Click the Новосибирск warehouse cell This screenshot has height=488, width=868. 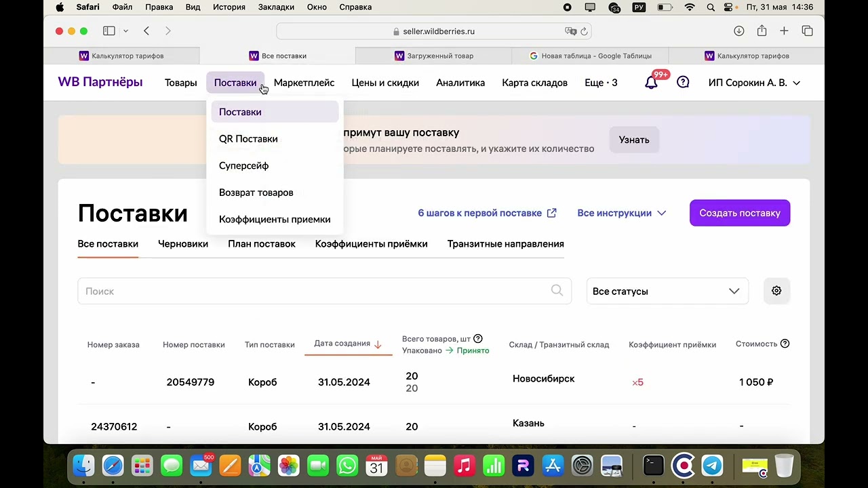coord(544,379)
